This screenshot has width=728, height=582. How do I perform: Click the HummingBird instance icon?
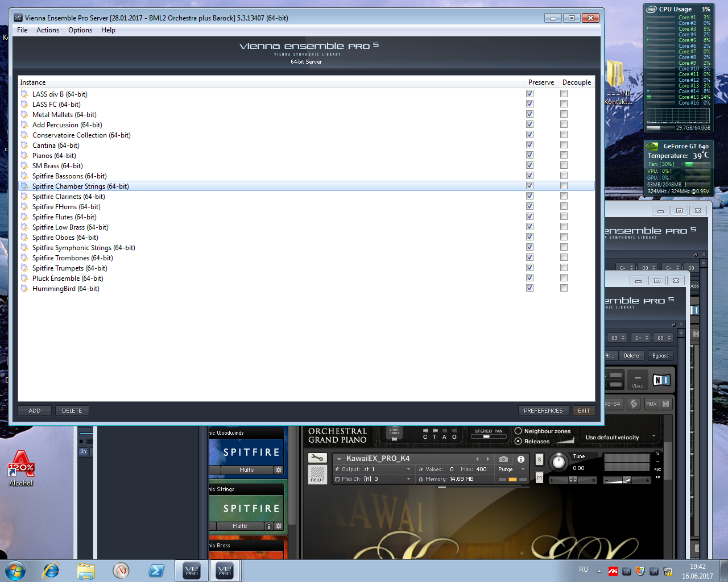point(24,289)
